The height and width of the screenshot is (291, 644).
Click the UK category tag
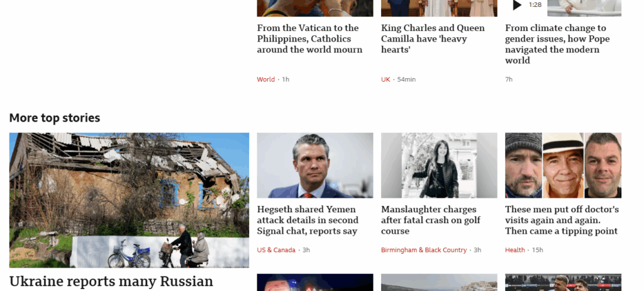[386, 79]
